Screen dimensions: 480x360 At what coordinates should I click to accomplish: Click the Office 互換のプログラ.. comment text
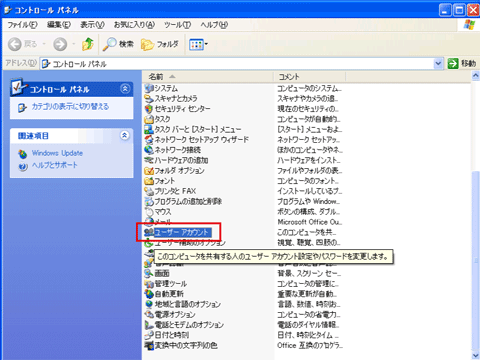pyautogui.click(x=310, y=346)
